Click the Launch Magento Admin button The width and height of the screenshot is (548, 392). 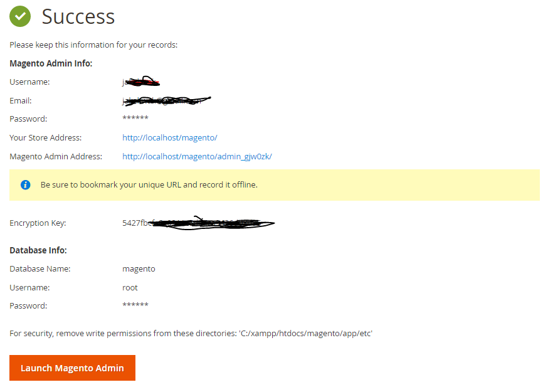tap(72, 368)
